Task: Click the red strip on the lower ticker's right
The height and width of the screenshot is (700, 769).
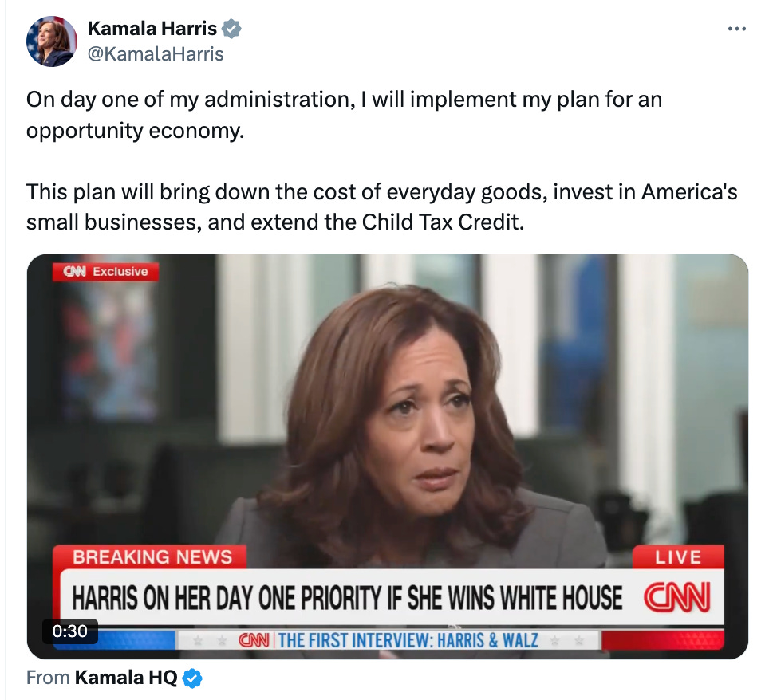Action: [x=663, y=640]
